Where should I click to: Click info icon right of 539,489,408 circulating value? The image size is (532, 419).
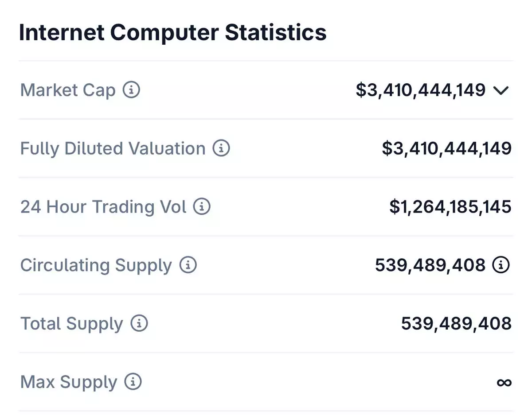pyautogui.click(x=501, y=265)
